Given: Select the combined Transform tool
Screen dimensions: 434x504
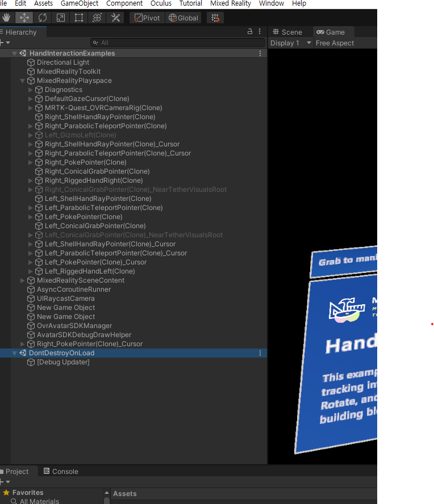Looking at the screenshot, I should (x=97, y=18).
